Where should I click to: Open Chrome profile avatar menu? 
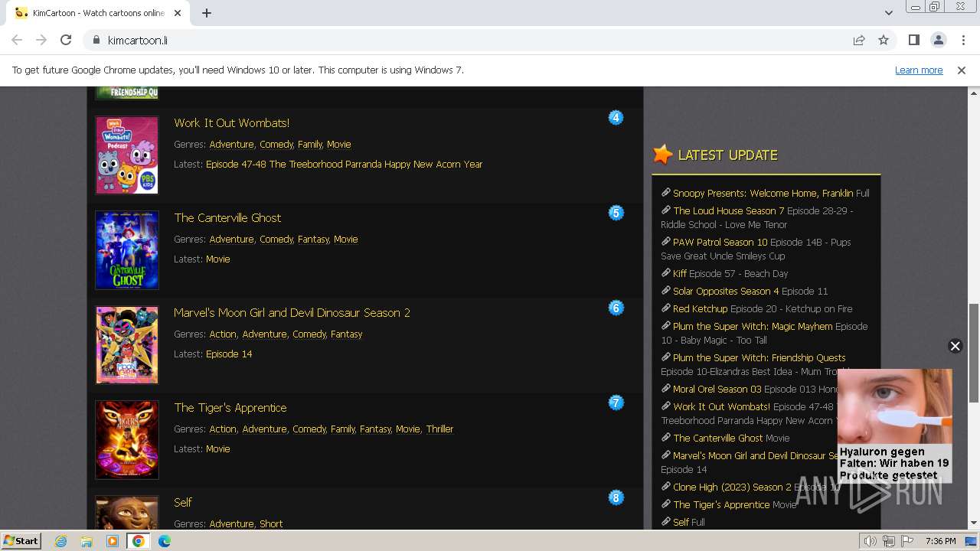pyautogui.click(x=938, y=40)
